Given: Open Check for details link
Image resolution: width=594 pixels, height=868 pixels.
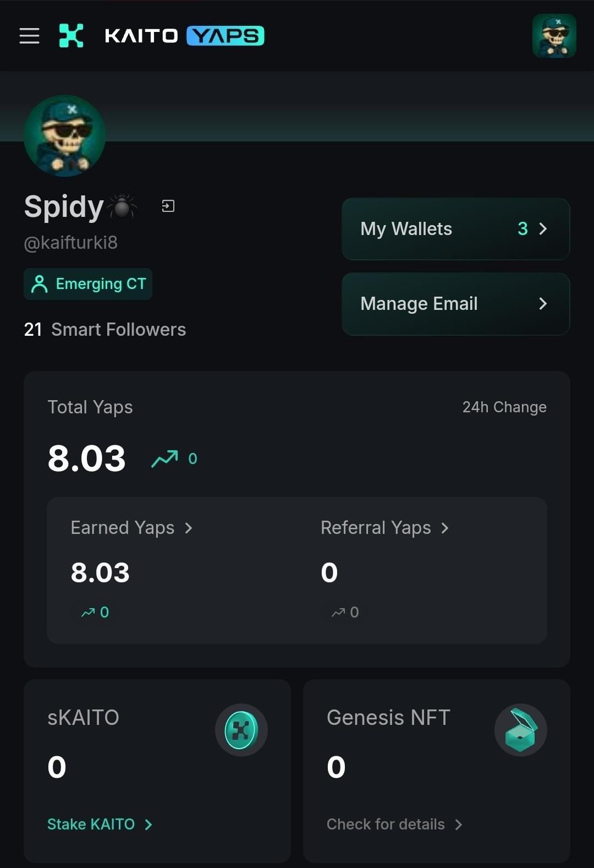Looking at the screenshot, I should tap(394, 824).
